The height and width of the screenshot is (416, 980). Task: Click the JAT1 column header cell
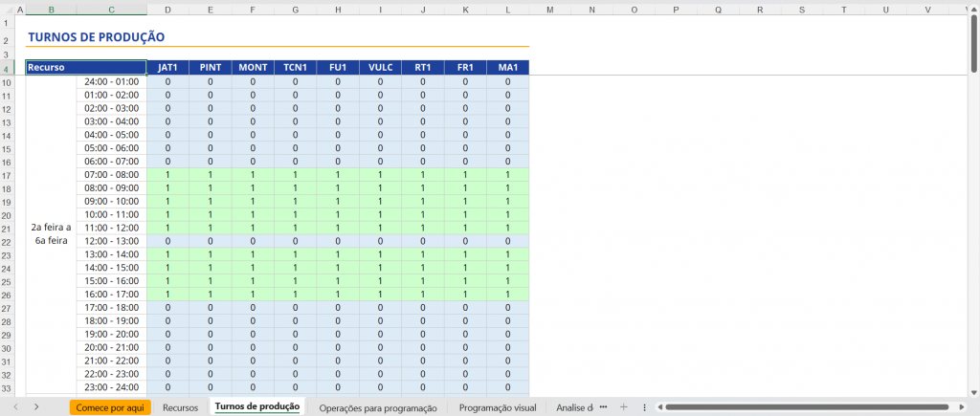click(168, 68)
